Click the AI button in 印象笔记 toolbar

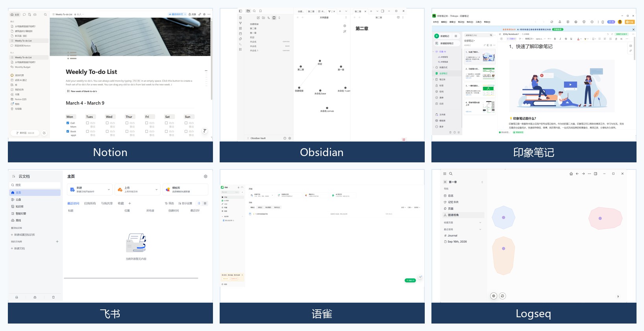click(611, 22)
